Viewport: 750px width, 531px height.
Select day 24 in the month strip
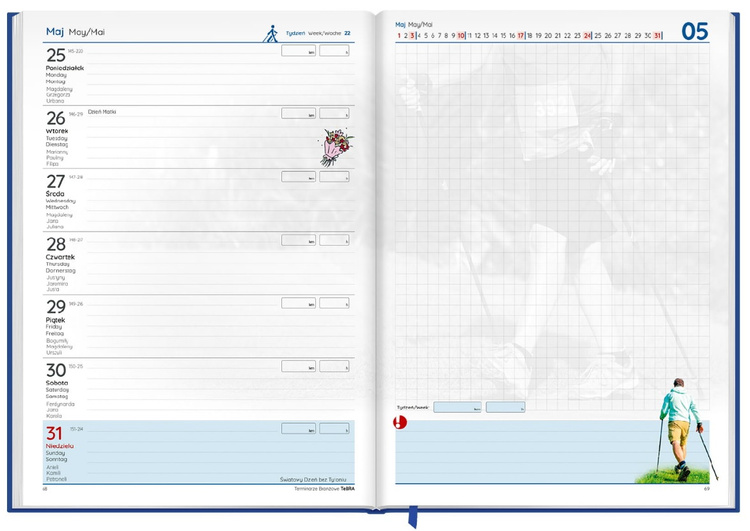coord(588,36)
